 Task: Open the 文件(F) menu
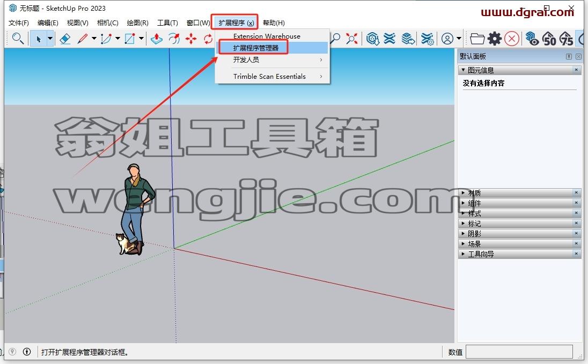(x=19, y=23)
